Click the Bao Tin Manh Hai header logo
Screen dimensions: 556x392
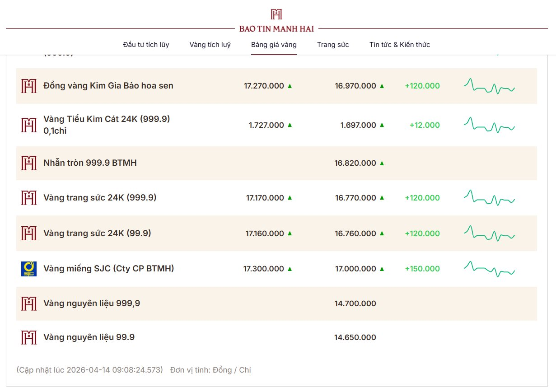276,21
